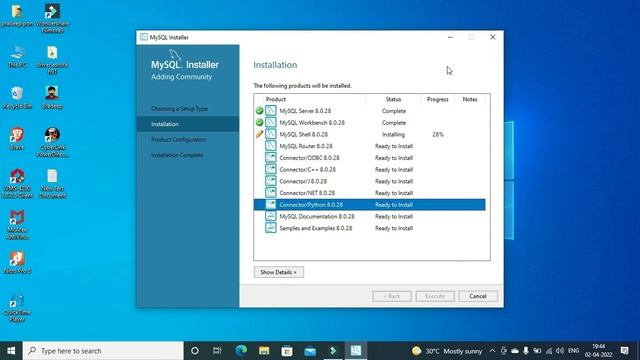
Task: Open notification center icon
Action: (624, 351)
